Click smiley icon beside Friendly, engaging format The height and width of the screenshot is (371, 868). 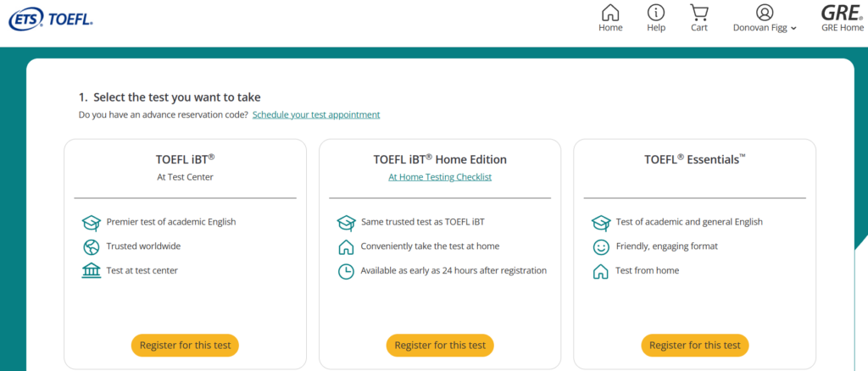coord(601,247)
